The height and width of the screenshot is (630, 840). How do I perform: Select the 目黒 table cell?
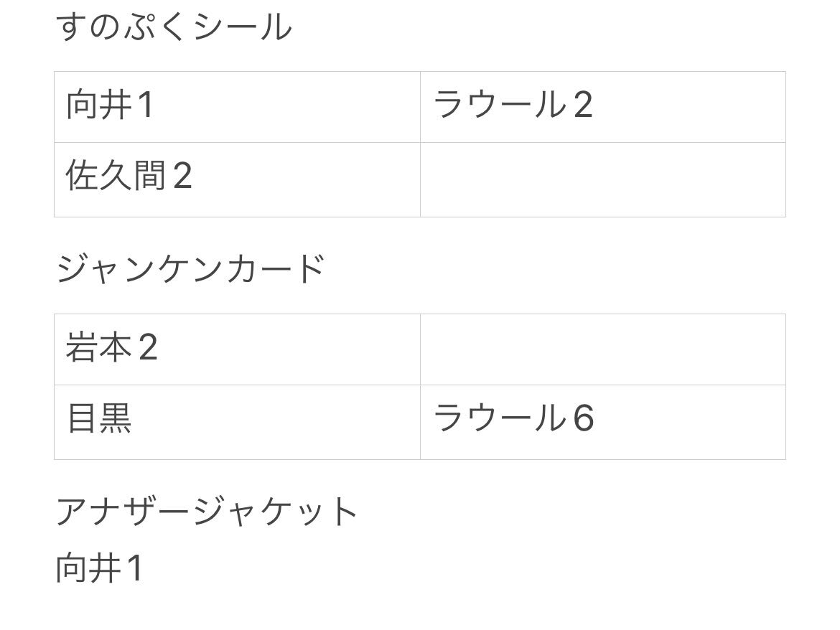tap(238, 423)
